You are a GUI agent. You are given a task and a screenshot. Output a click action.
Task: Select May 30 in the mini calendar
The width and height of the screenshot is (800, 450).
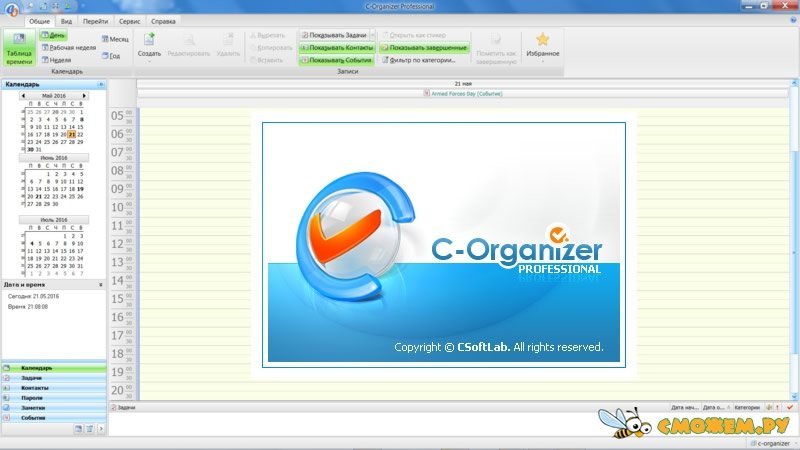(31, 149)
